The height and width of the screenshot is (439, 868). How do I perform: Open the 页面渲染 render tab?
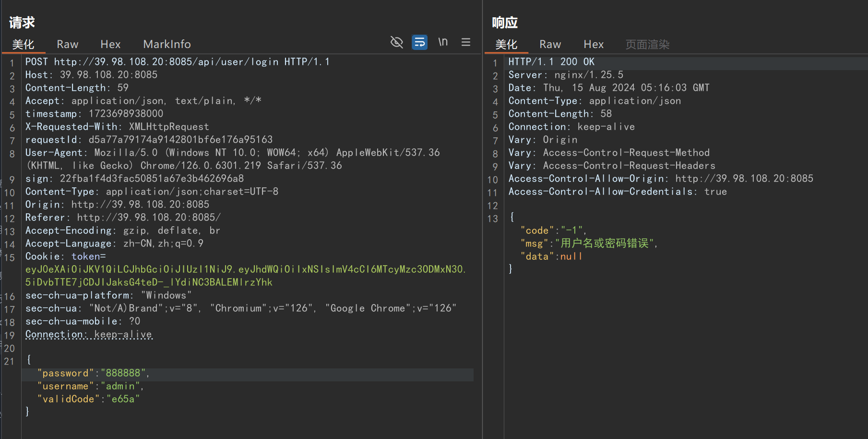pos(647,44)
